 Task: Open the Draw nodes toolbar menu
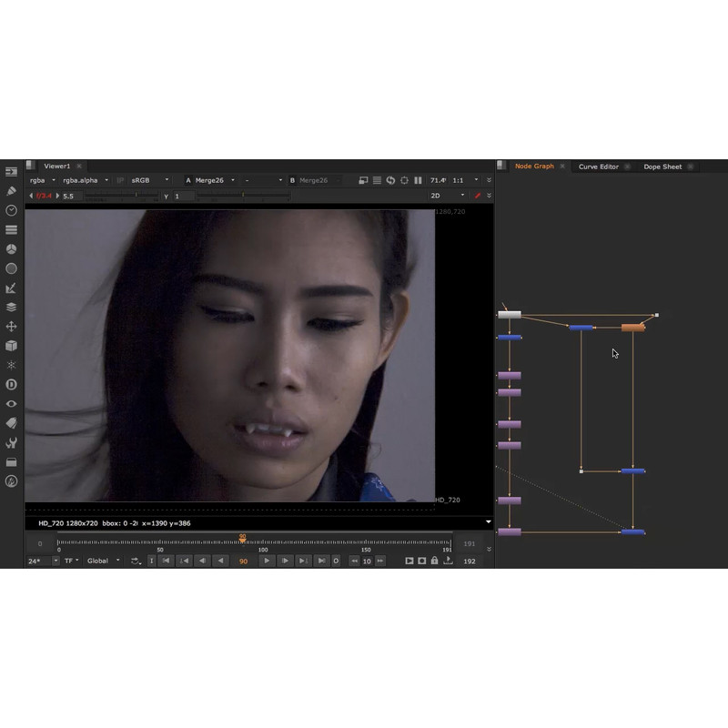click(11, 191)
